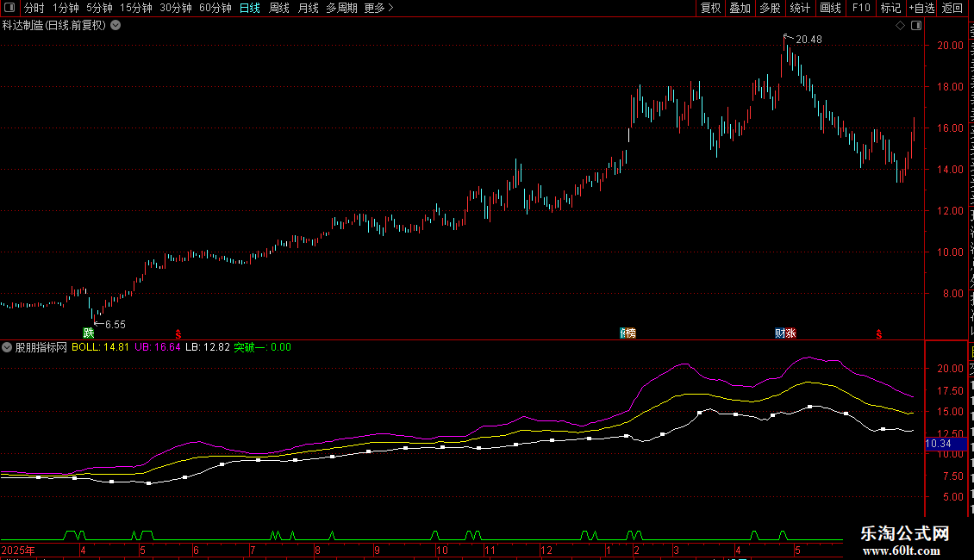Click the 股朋指标网 indicator name

point(41,347)
